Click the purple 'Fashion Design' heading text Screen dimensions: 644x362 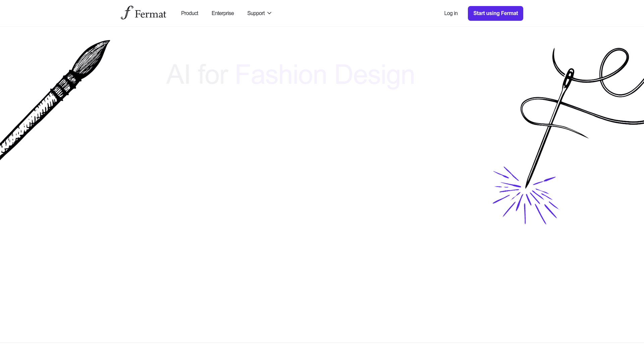325,74
